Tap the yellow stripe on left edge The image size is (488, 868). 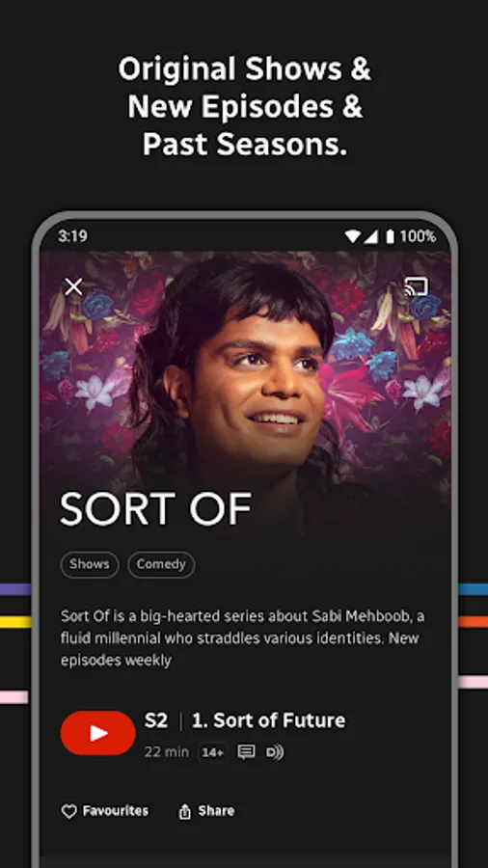click(x=15, y=622)
